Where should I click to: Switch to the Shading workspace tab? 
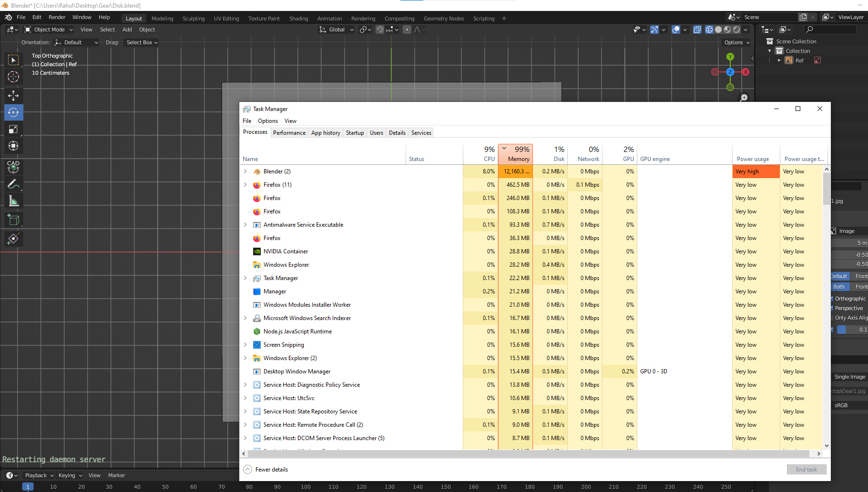298,18
